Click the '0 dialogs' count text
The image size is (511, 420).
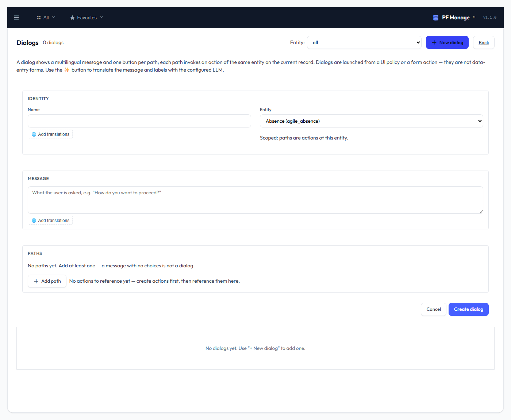tap(53, 42)
